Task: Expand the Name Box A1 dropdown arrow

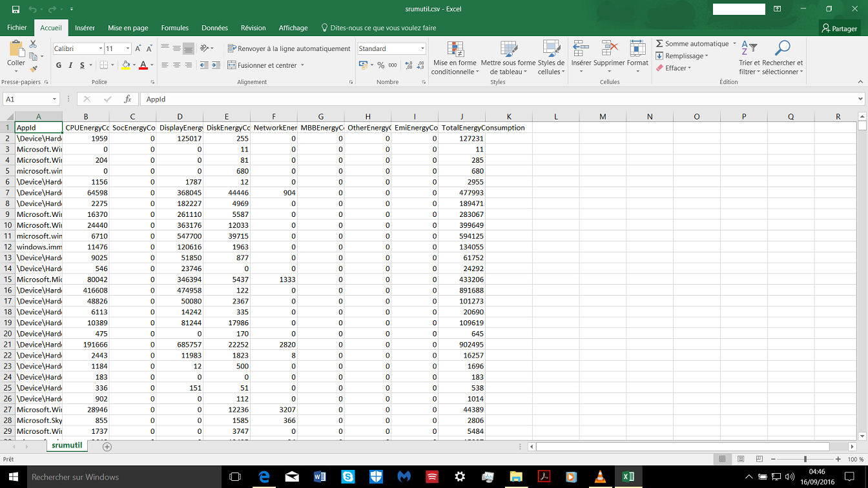Action: click(x=54, y=99)
